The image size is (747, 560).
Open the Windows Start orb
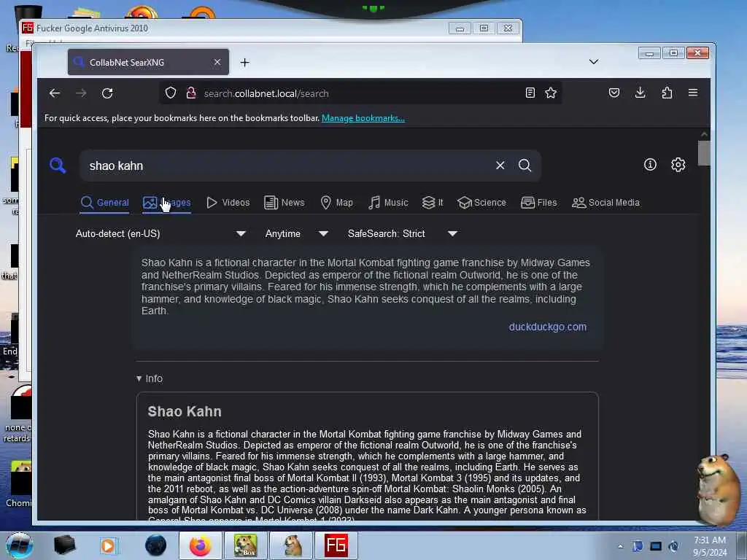[18, 545]
